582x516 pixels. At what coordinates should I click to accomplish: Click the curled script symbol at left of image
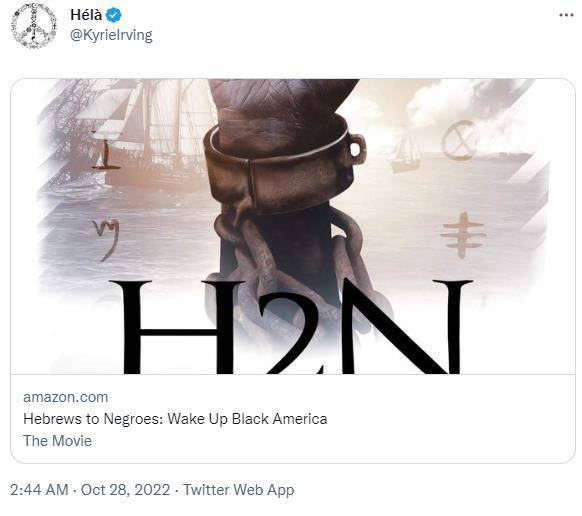[x=106, y=239]
